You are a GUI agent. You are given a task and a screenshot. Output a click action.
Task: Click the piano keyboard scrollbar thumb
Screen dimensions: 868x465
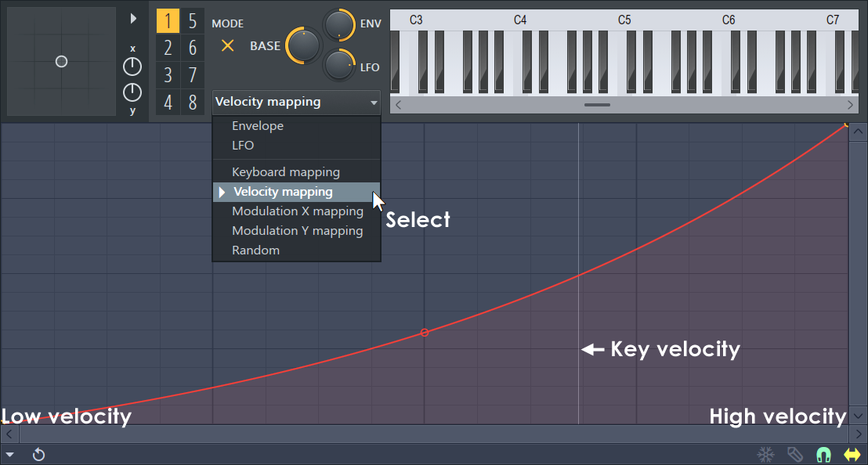click(597, 105)
